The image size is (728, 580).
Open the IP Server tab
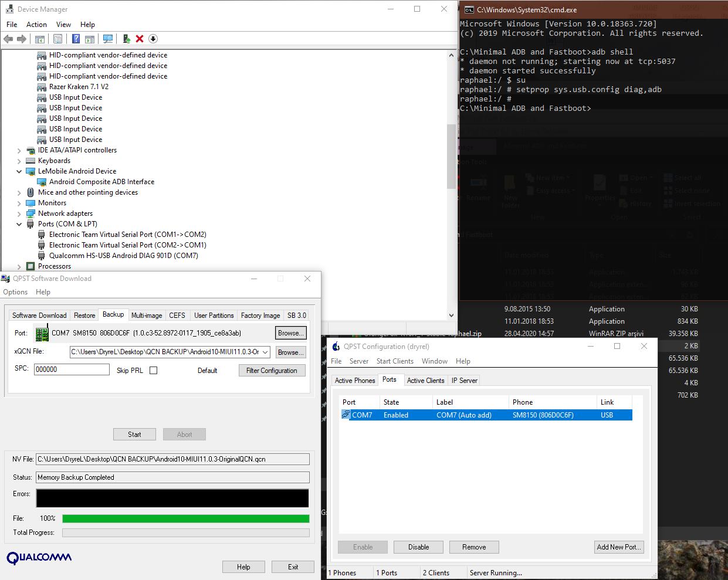click(465, 381)
